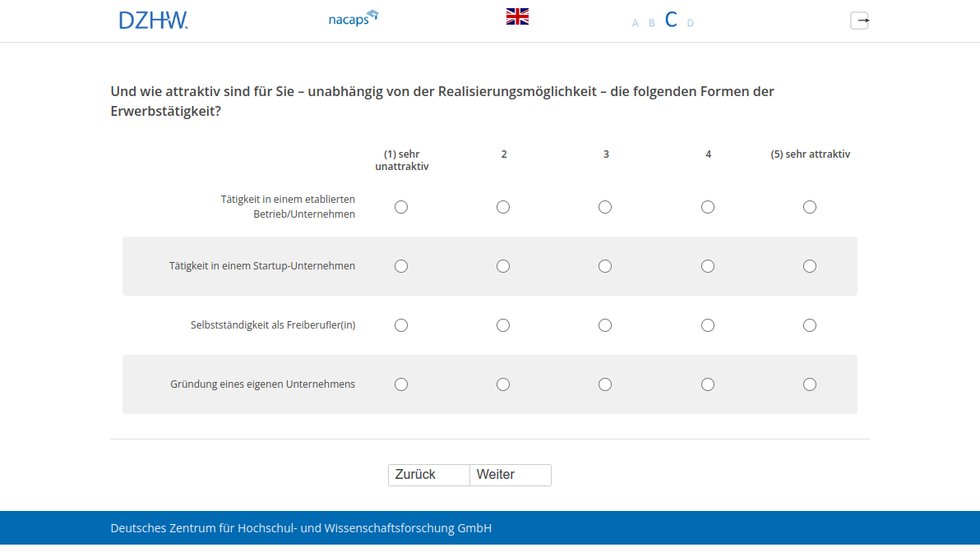
Task: Click the logout arrow icon
Action: tap(859, 21)
